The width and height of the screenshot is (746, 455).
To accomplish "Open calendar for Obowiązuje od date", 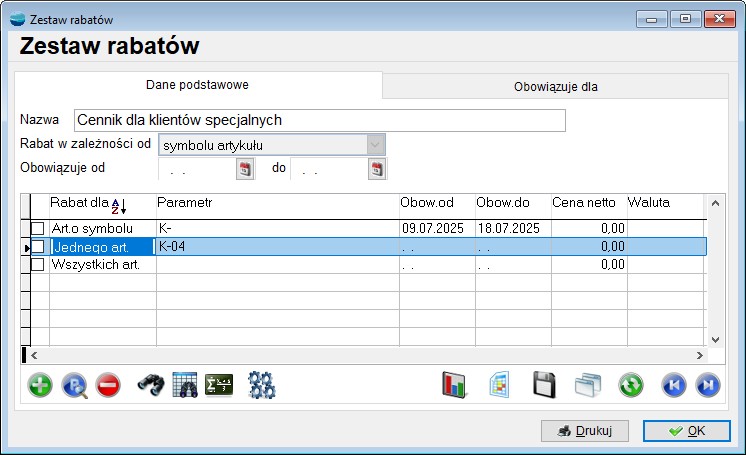I will 245,168.
